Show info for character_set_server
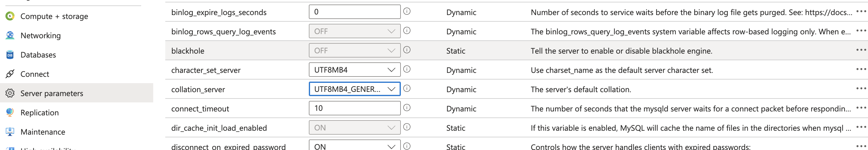This screenshot has width=868, height=150. 407,69
